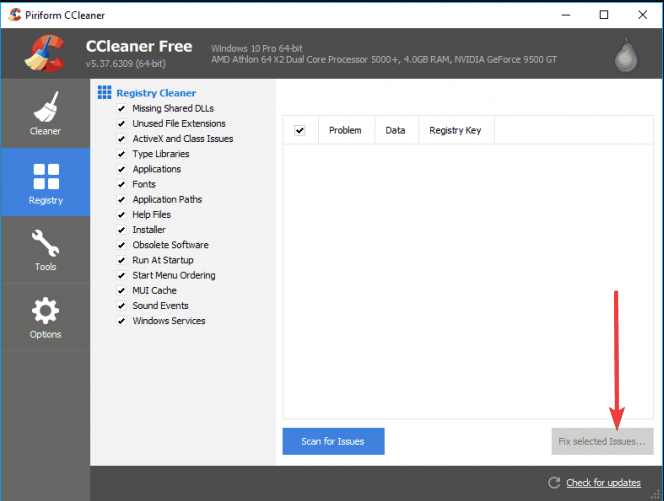Click the Registry Cleaner heading
The image size is (664, 501).
(x=156, y=93)
